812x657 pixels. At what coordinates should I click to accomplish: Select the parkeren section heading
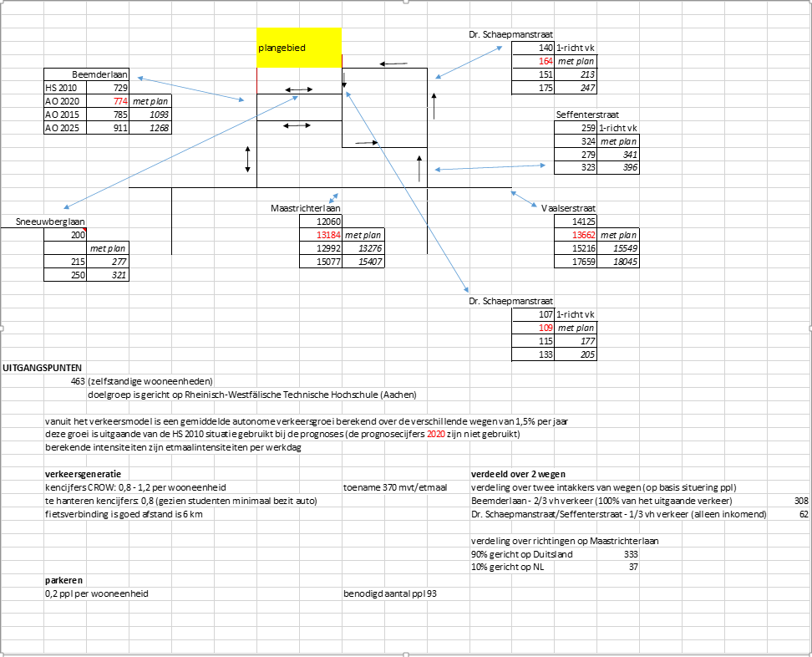pyautogui.click(x=63, y=579)
